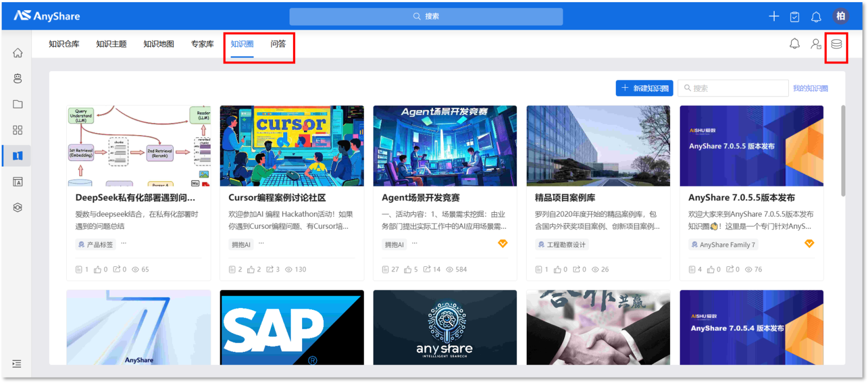Switch to 专家库 tab
Image resolution: width=868 pixels, height=383 pixels.
202,44
